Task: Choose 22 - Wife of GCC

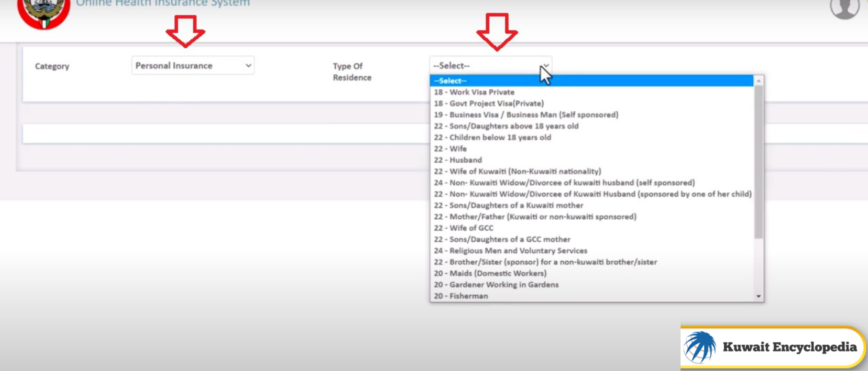Action: [x=463, y=228]
